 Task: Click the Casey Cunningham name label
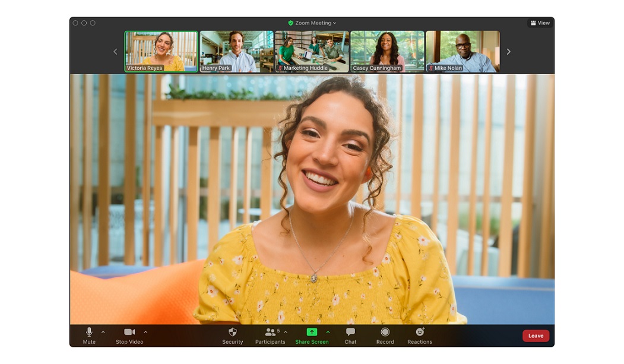point(377,68)
